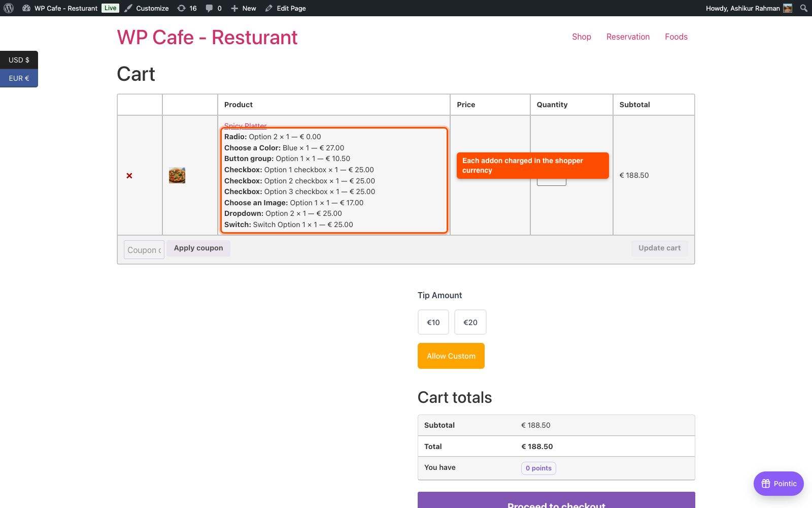The width and height of the screenshot is (812, 508).
Task: Open the admin bar search icon
Action: click(x=804, y=8)
